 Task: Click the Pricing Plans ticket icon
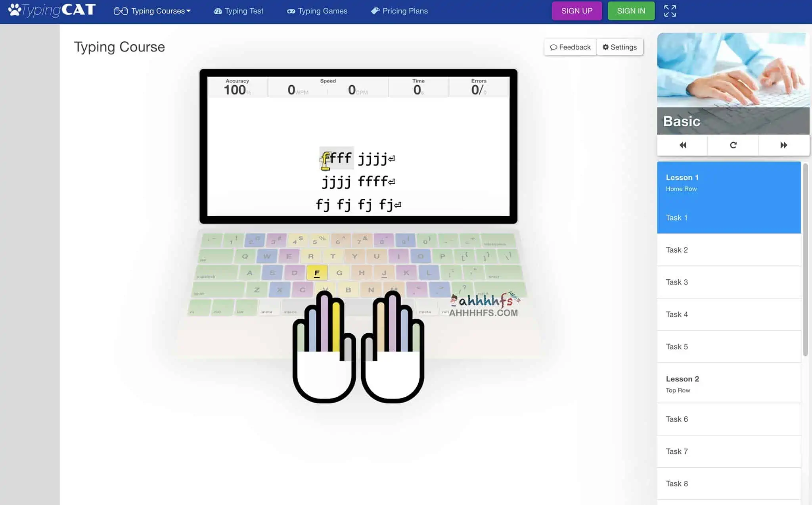point(374,11)
